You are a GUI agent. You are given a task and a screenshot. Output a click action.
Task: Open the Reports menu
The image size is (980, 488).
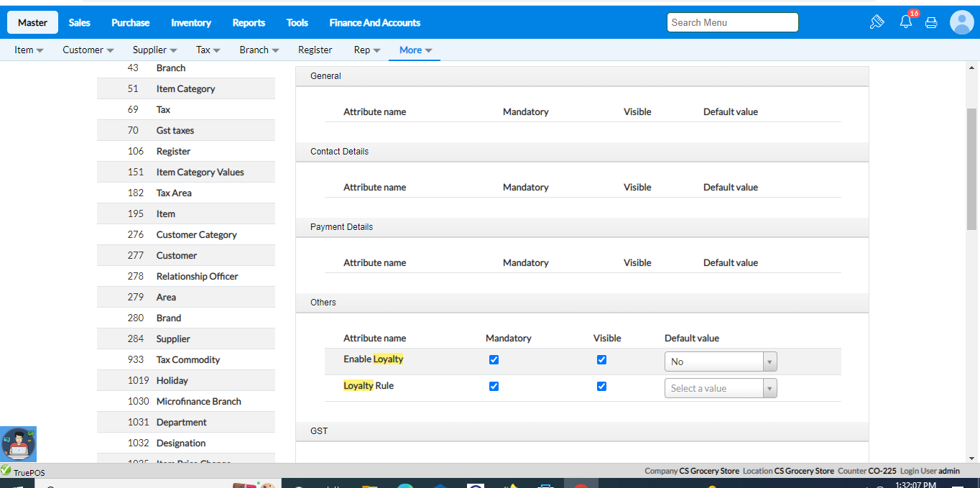click(x=249, y=22)
